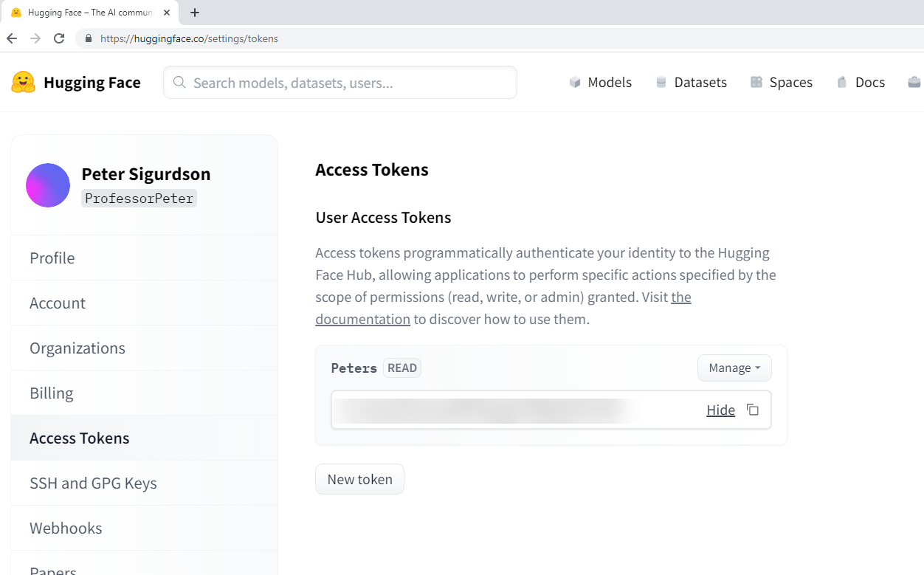Image resolution: width=924 pixels, height=575 pixels.
Task: Open SSH and GPG Keys settings
Action: tap(145, 483)
